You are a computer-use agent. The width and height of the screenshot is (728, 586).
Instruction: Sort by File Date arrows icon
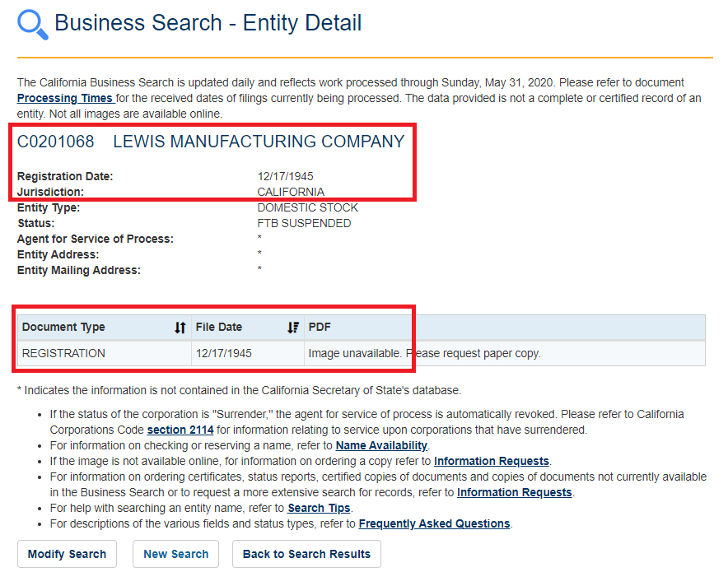(293, 328)
